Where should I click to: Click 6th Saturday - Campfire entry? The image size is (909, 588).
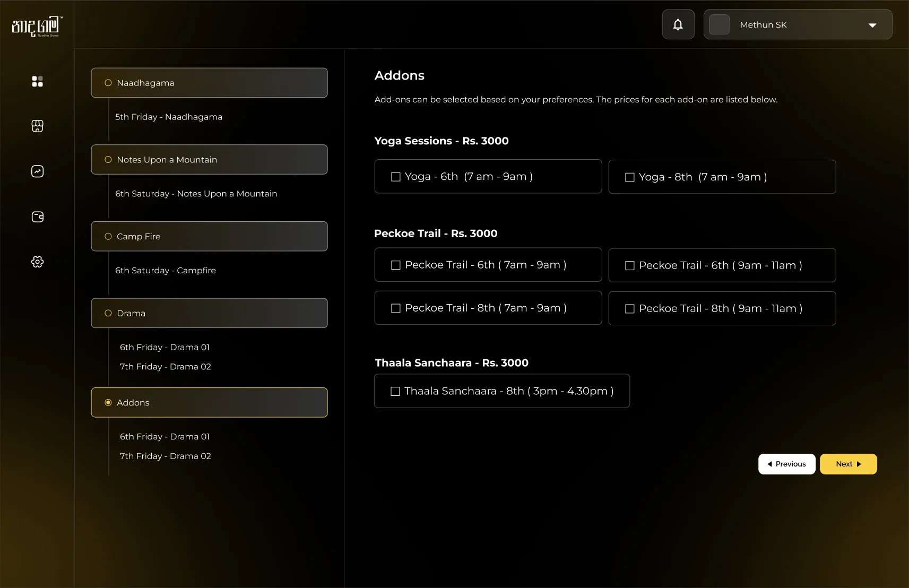tap(166, 270)
